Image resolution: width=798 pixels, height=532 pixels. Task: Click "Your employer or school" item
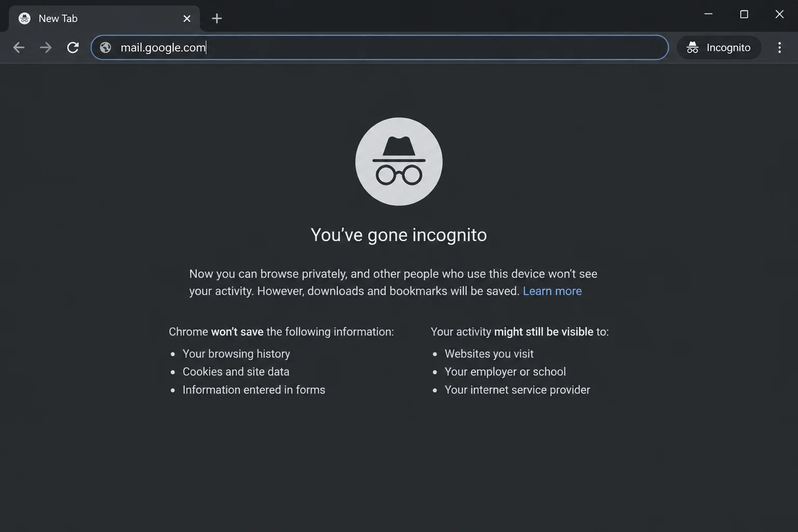tap(505, 372)
